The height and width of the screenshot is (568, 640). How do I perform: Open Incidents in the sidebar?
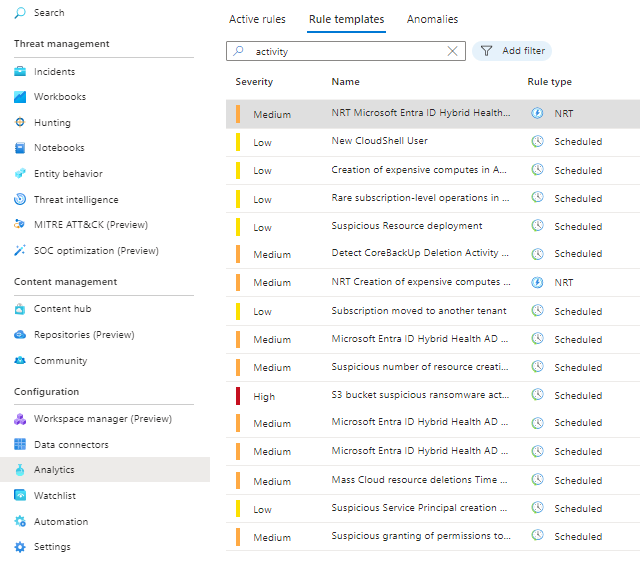coord(55,72)
